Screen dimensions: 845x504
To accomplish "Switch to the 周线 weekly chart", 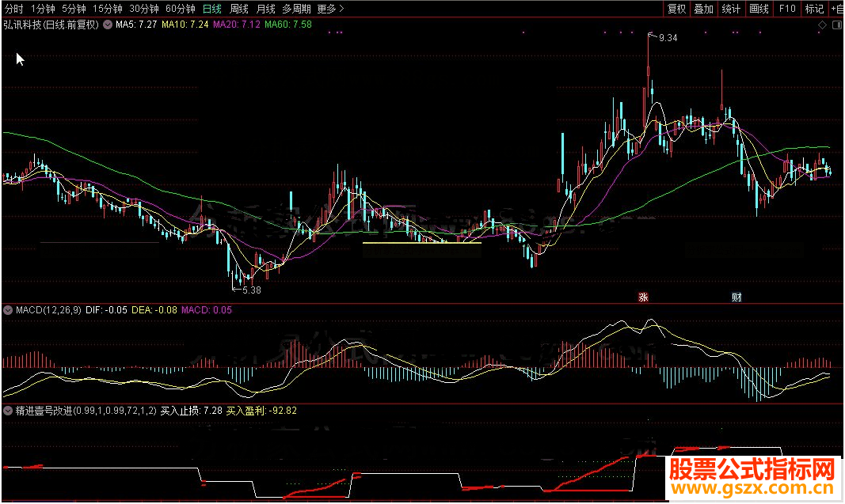I will 238,9.
